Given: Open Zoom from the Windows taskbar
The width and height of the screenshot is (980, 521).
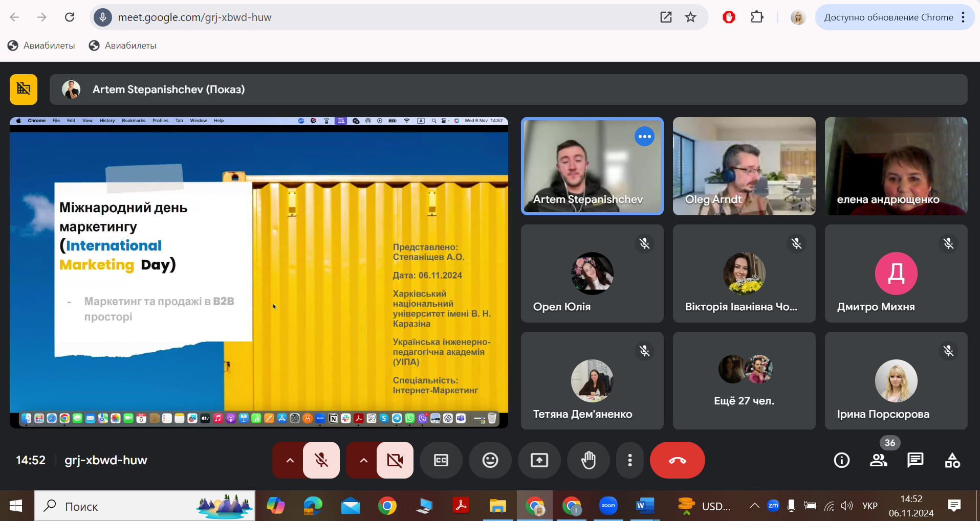Looking at the screenshot, I should coord(608,506).
